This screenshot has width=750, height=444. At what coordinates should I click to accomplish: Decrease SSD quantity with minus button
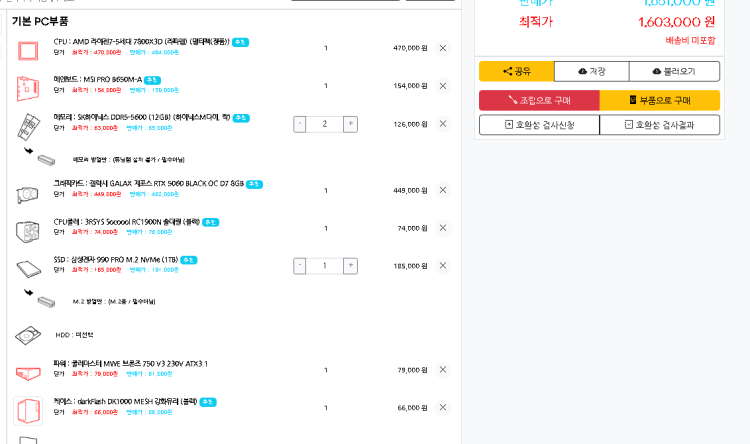pyautogui.click(x=300, y=266)
